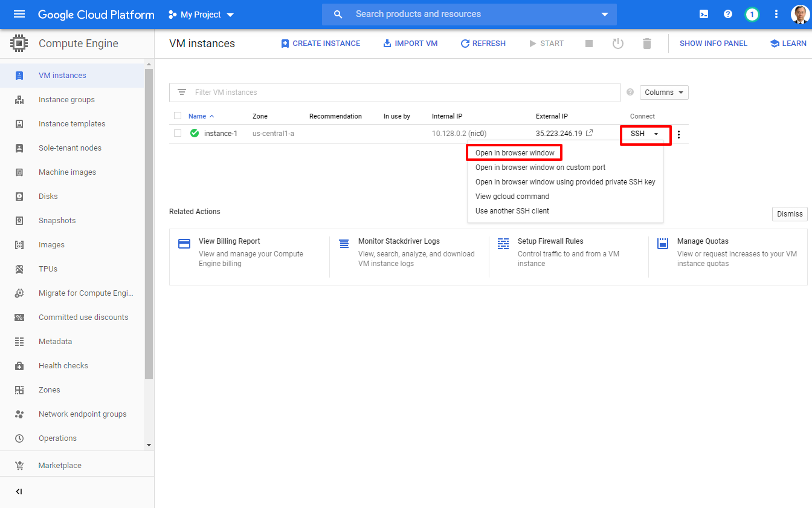Click the reset instance power icon
Image resolution: width=812 pixels, height=508 pixels.
pos(618,44)
